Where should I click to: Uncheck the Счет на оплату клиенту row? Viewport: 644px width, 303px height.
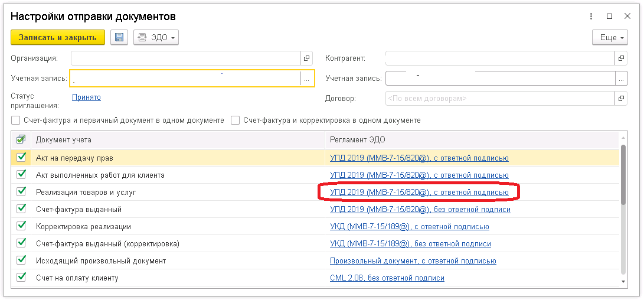point(21,278)
